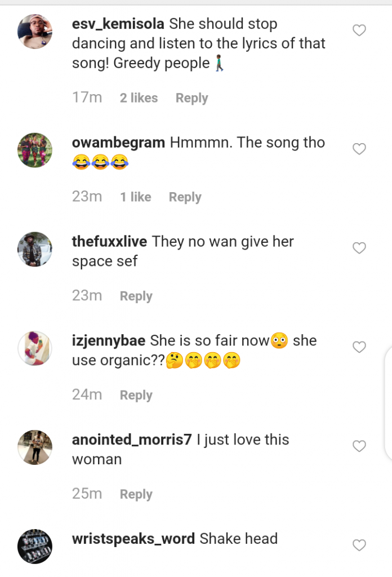Tap the heart on owambegram's comment
This screenshot has height=577, width=392.
(x=359, y=149)
